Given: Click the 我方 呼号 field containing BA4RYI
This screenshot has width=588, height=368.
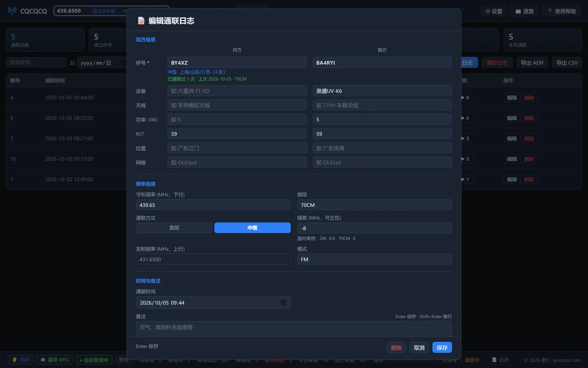Looking at the screenshot, I should [382, 63].
